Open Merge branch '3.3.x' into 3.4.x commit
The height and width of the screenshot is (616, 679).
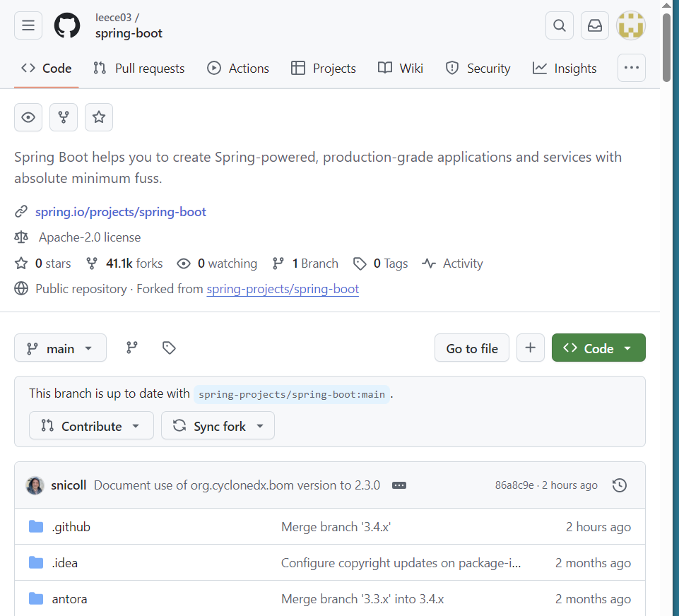pyautogui.click(x=362, y=598)
